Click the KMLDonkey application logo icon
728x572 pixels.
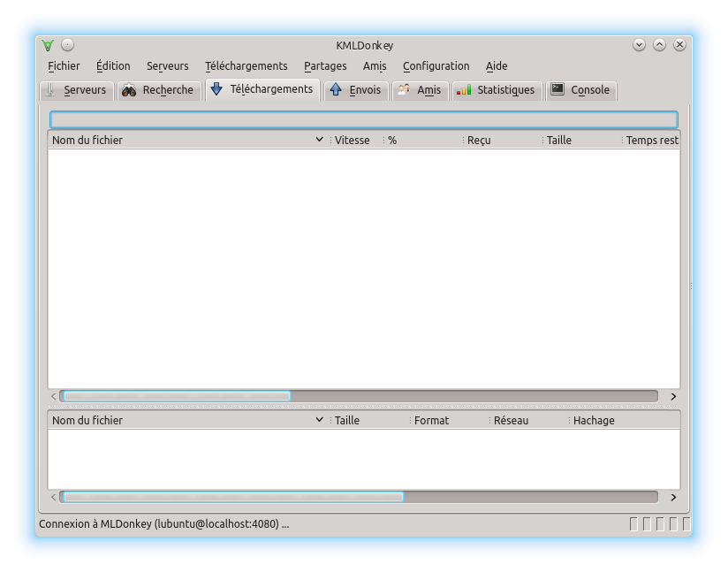[x=48, y=45]
